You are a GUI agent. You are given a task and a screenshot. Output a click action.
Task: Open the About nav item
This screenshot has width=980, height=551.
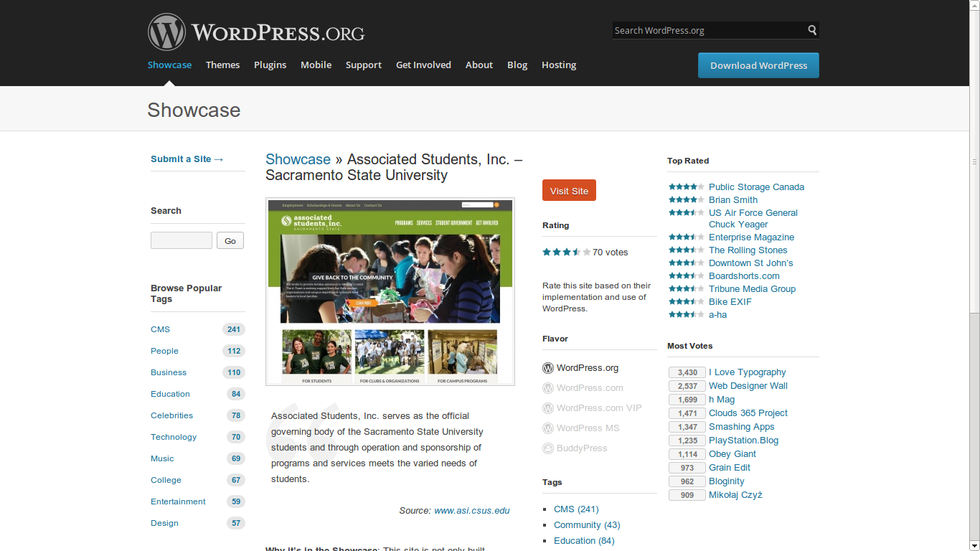479,65
